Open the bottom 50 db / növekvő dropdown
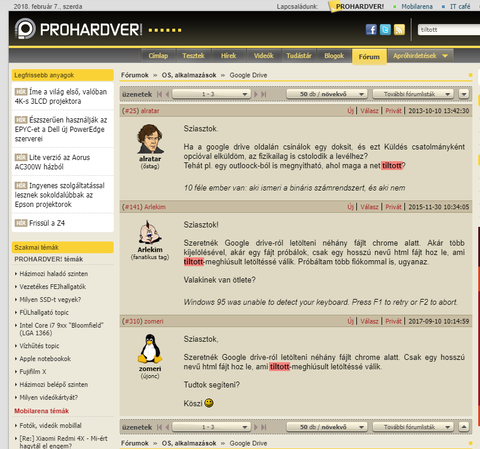This screenshot has height=449, width=480. [327, 427]
